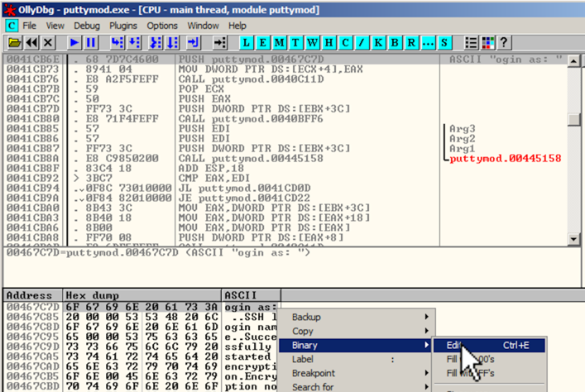Select the ADD ESP,18 instruction
The height and width of the screenshot is (392, 585).
[211, 168]
